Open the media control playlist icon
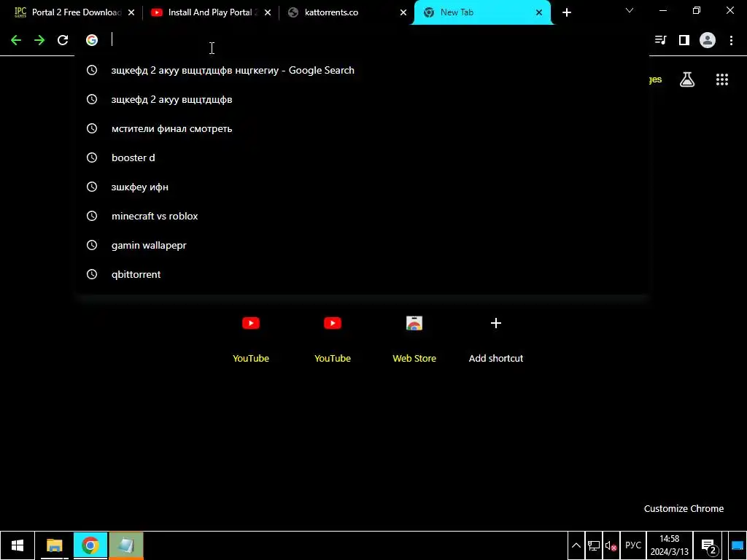This screenshot has width=747, height=560. 661,41
